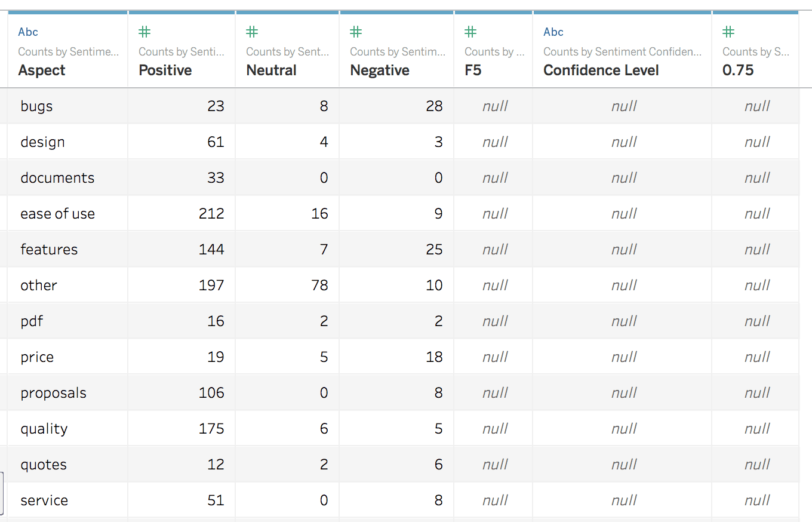The height and width of the screenshot is (522, 812).
Task: Click the source label above the Negative header
Action: (398, 52)
